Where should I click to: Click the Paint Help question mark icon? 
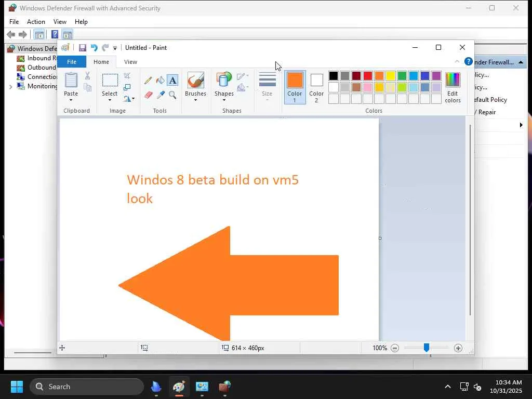[x=468, y=61]
